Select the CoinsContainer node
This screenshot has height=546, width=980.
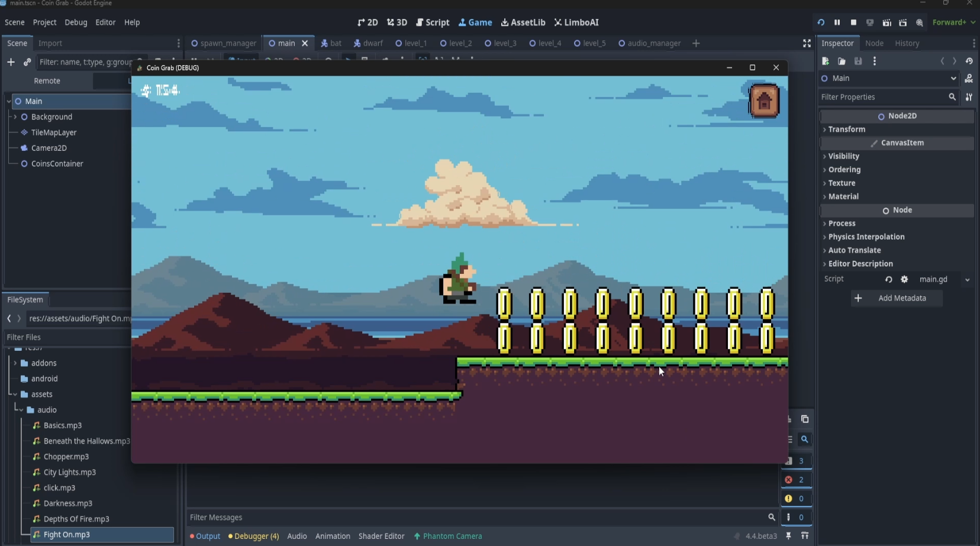tap(57, 164)
